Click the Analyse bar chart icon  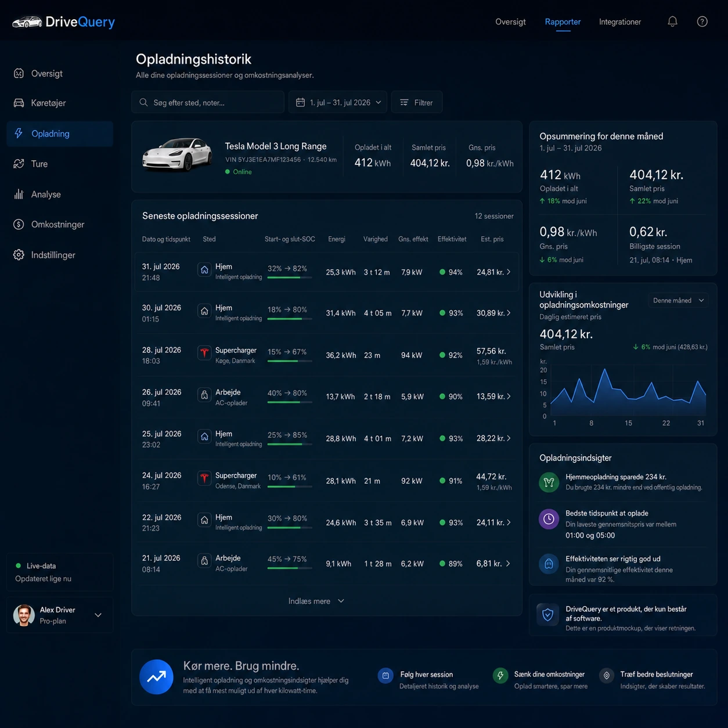[x=19, y=194]
